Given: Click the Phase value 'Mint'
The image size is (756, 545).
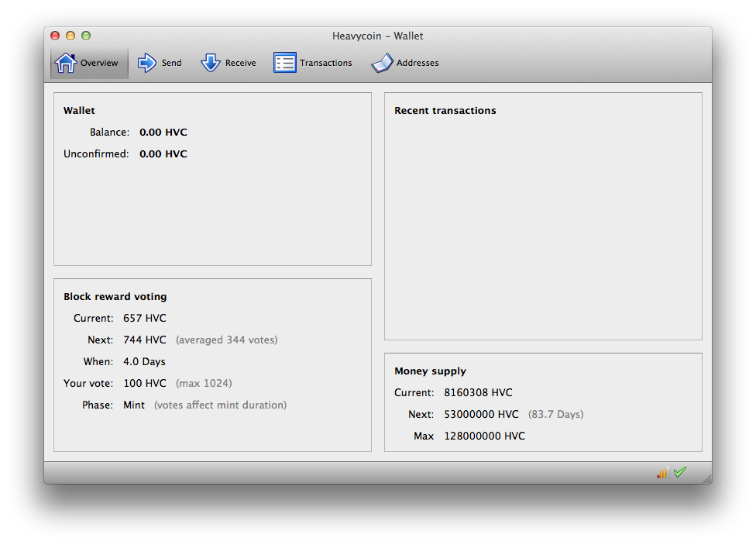Looking at the screenshot, I should point(134,405).
